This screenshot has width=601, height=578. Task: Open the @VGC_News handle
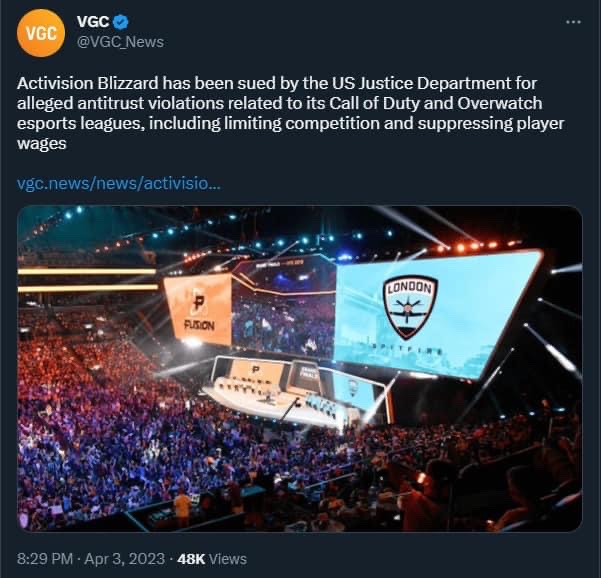coord(120,42)
